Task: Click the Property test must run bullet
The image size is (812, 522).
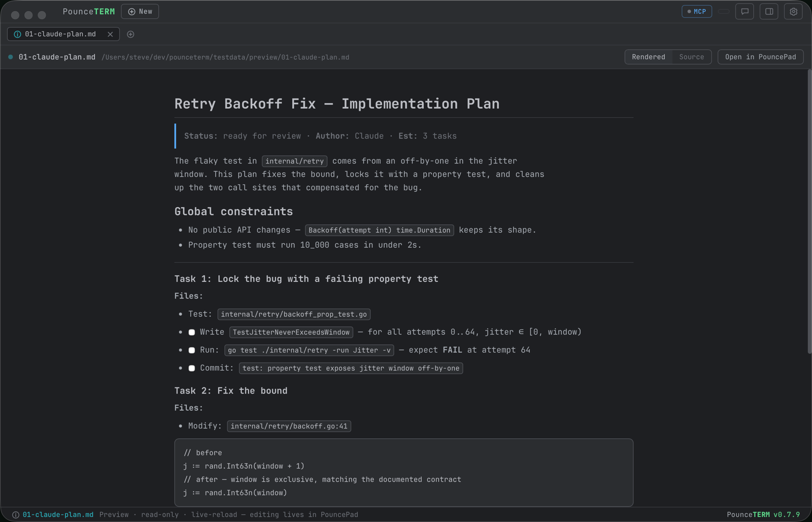Action: [x=304, y=245]
